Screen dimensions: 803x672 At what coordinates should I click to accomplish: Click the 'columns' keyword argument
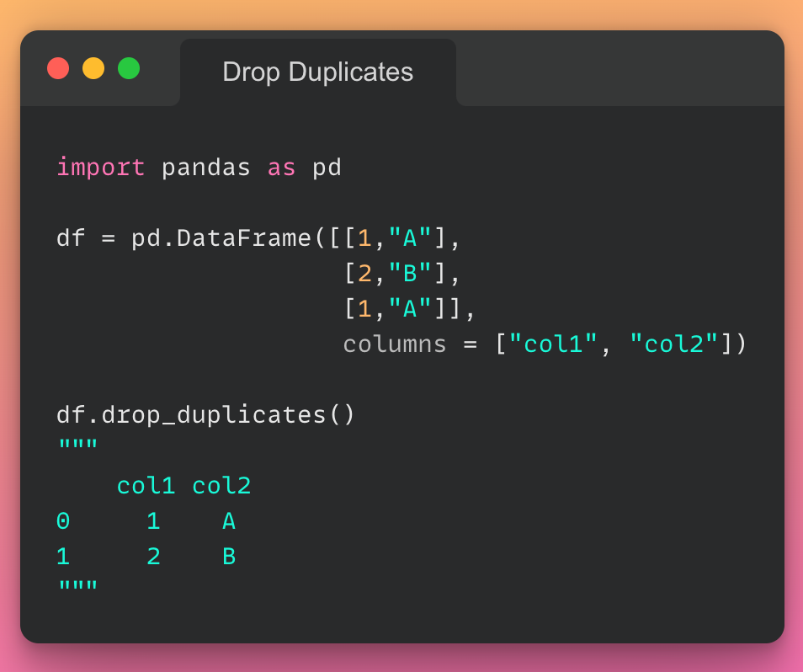tap(395, 344)
